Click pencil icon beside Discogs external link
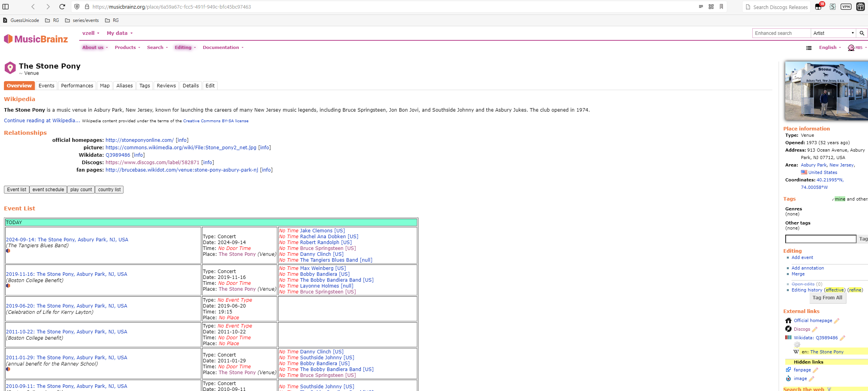The width and height of the screenshot is (868, 391). (x=815, y=329)
